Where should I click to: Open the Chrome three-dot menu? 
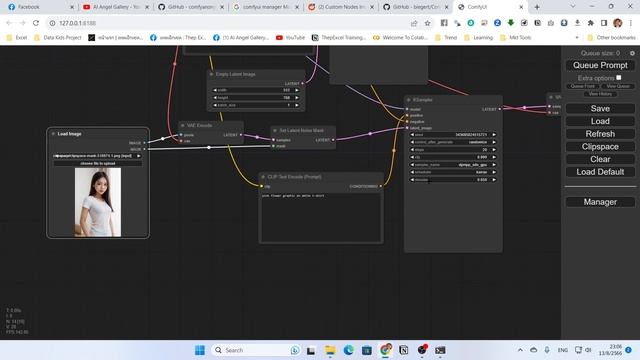pyautogui.click(x=631, y=23)
